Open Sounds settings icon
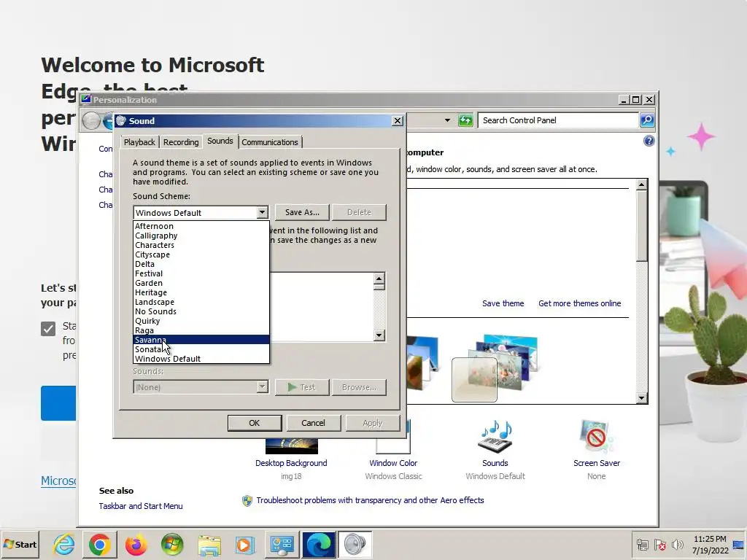Screen dimensions: 747x560 pos(495,437)
